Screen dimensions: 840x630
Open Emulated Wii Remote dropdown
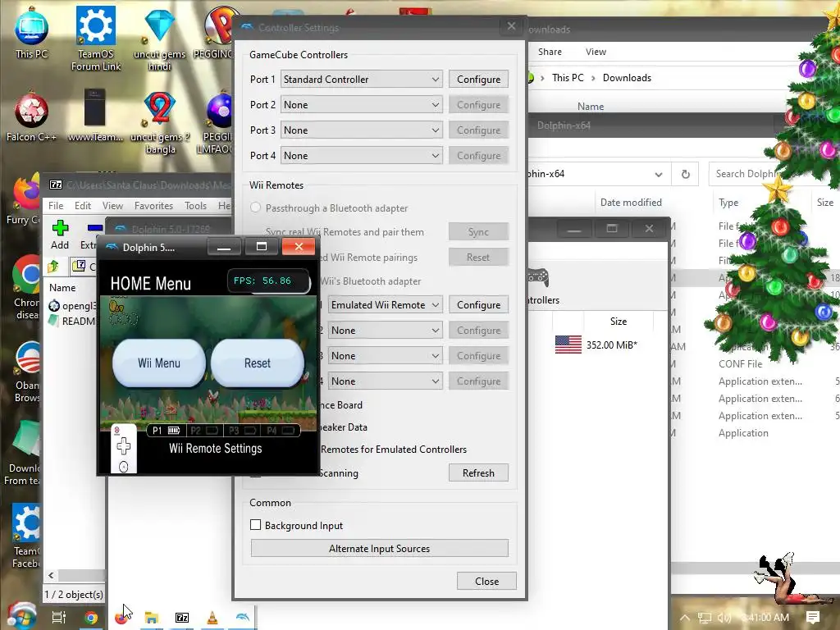tap(386, 305)
